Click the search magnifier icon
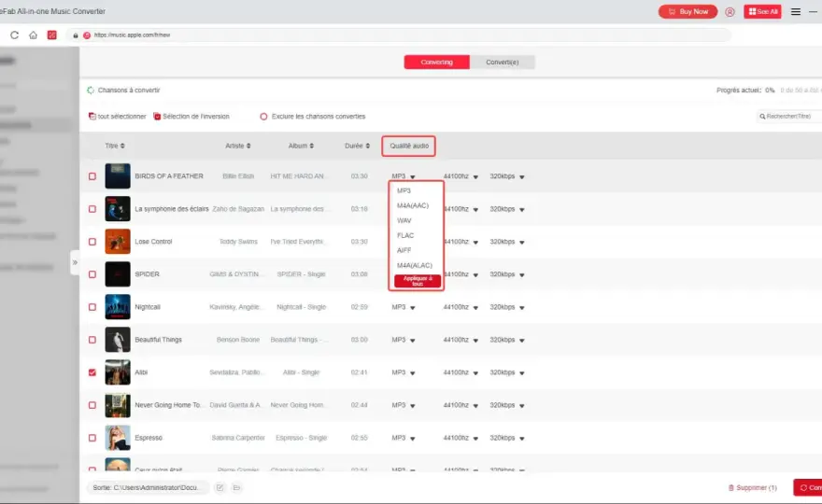The image size is (822, 504). [x=762, y=117]
